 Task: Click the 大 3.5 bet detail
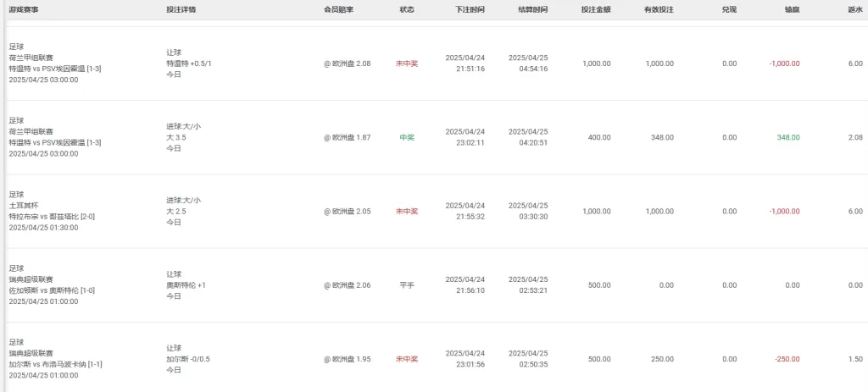pos(176,137)
